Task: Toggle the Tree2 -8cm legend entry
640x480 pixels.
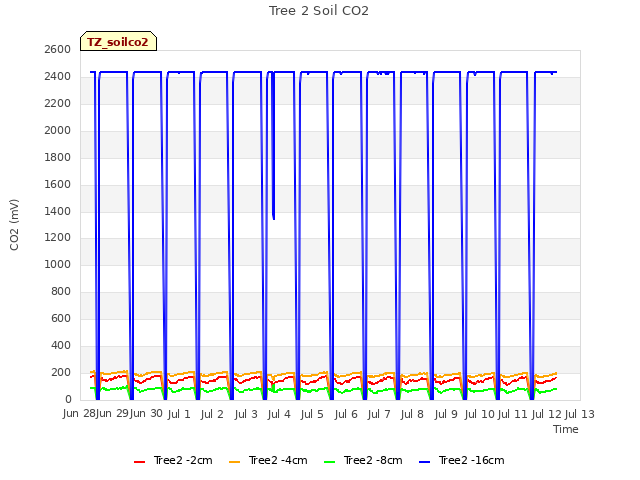Action: (x=363, y=460)
